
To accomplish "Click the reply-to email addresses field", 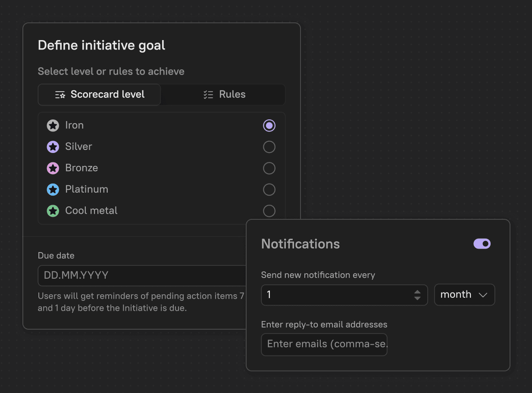I will point(324,344).
